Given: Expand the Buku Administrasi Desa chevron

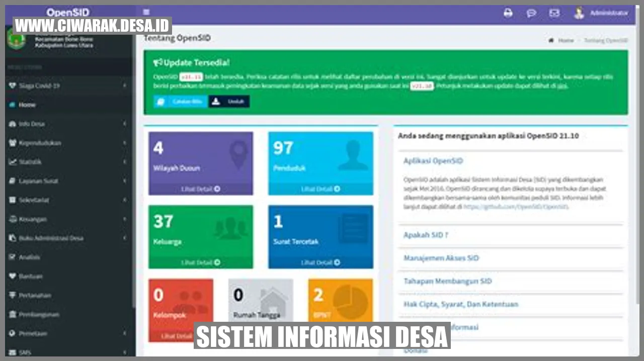Looking at the screenshot, I should (124, 238).
